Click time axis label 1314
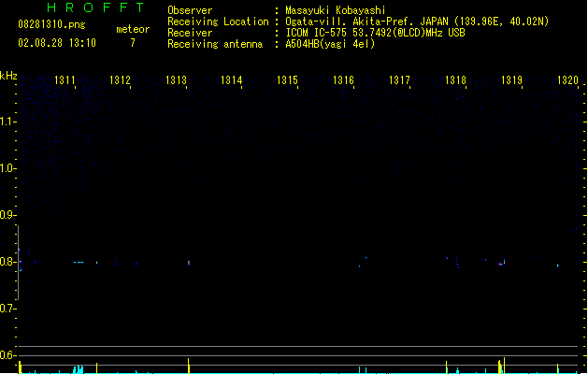 pos(232,80)
